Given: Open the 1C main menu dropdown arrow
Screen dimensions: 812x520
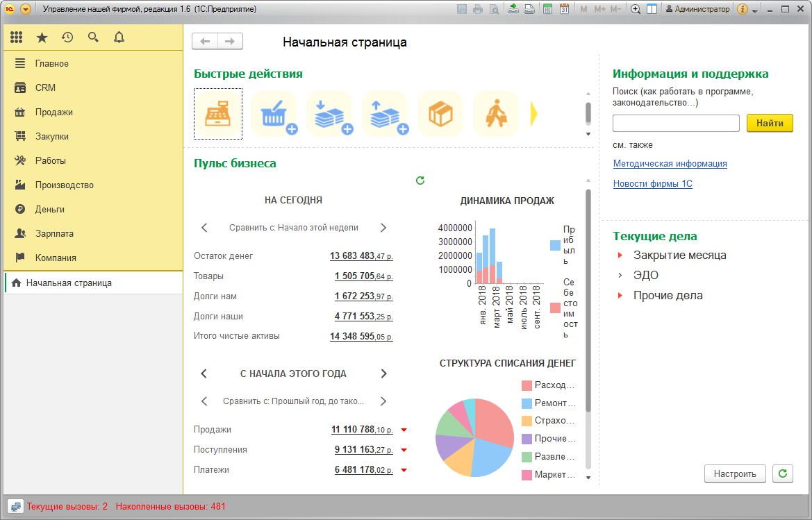Looking at the screenshot, I should point(26,9).
